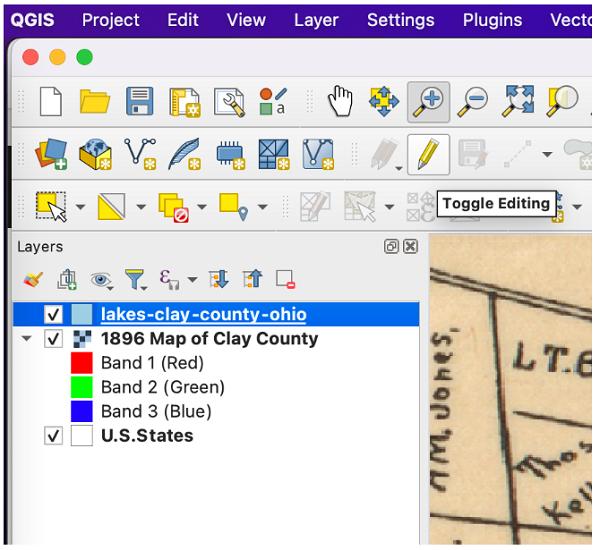The width and height of the screenshot is (600, 550).
Task: Uncheck 1896 Map of Clay County layer
Action: tap(53, 339)
